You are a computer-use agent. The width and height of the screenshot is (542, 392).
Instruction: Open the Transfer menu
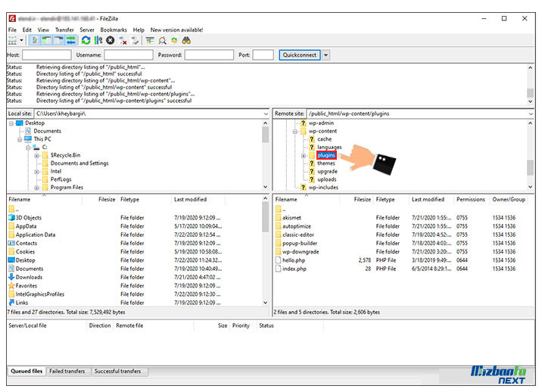pos(64,30)
